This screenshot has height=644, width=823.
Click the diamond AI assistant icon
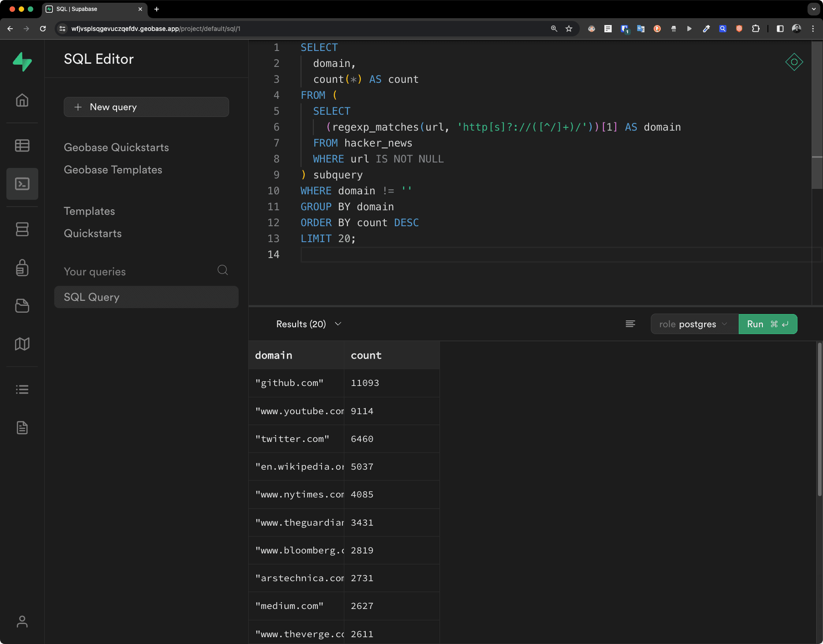[x=794, y=62]
